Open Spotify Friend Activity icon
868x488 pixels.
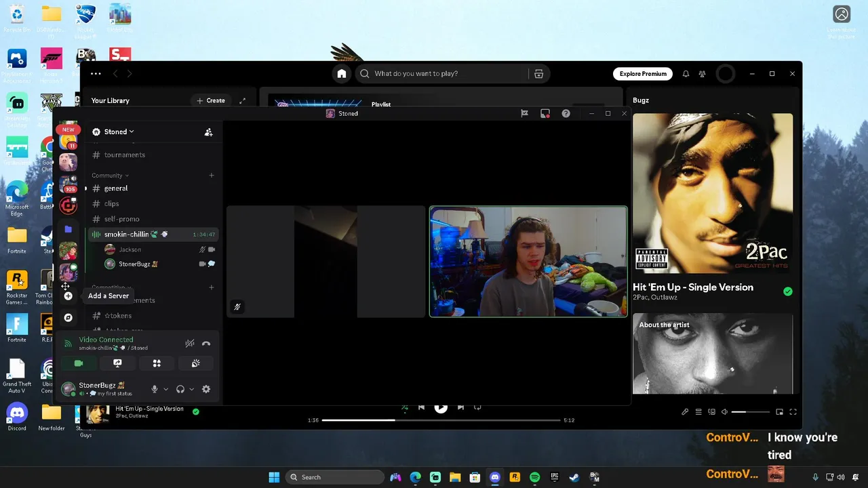703,74
